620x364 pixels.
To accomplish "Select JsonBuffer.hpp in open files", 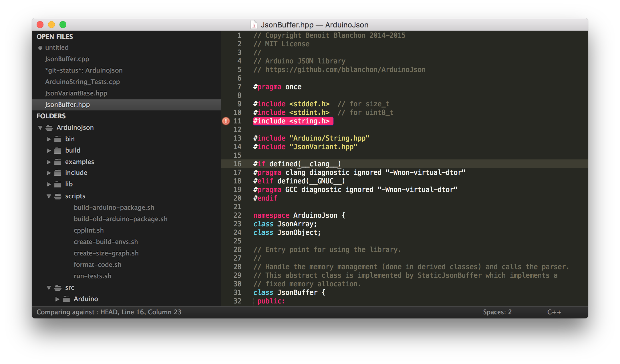I will [x=126, y=105].
